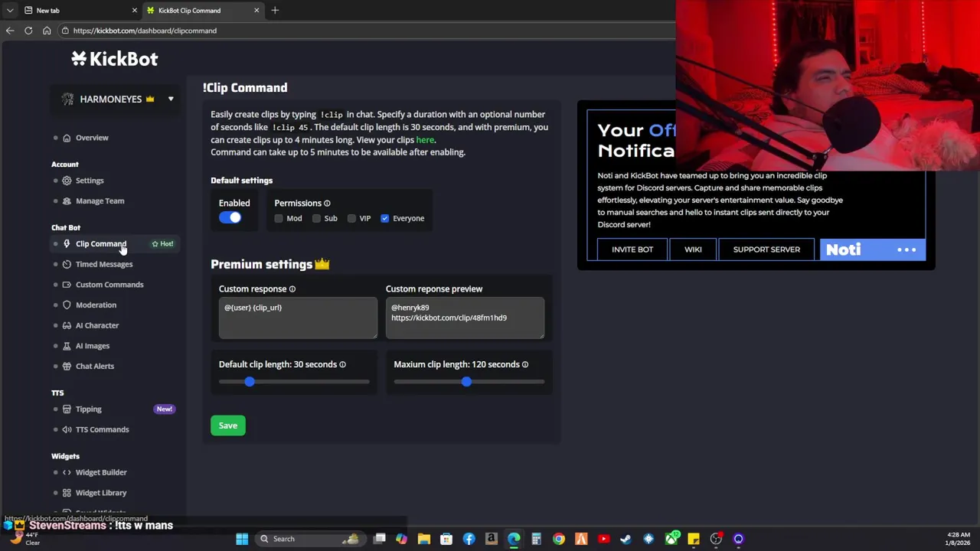Image resolution: width=980 pixels, height=551 pixels.
Task: Check the Mod permission checkbox
Action: coord(279,219)
